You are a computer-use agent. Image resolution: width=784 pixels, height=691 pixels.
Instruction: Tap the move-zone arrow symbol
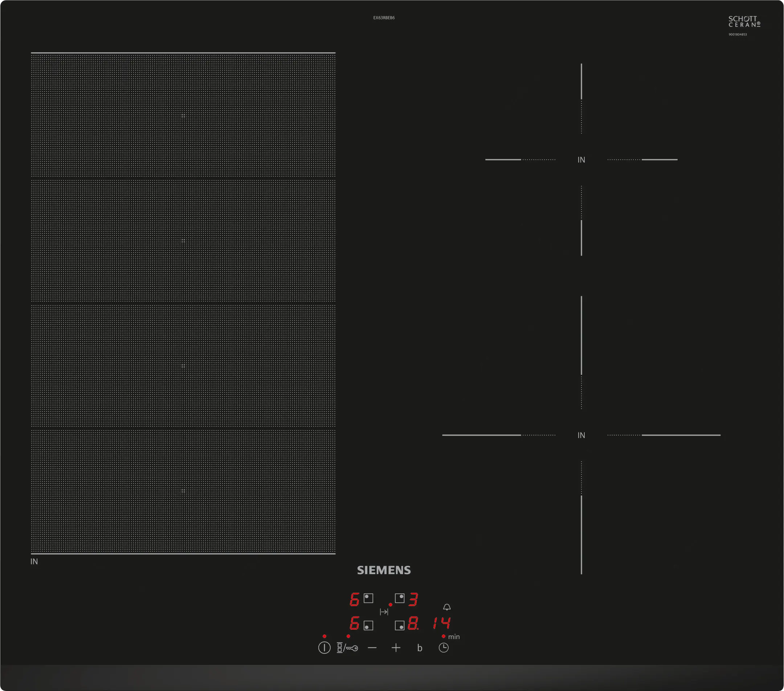pos(384,612)
